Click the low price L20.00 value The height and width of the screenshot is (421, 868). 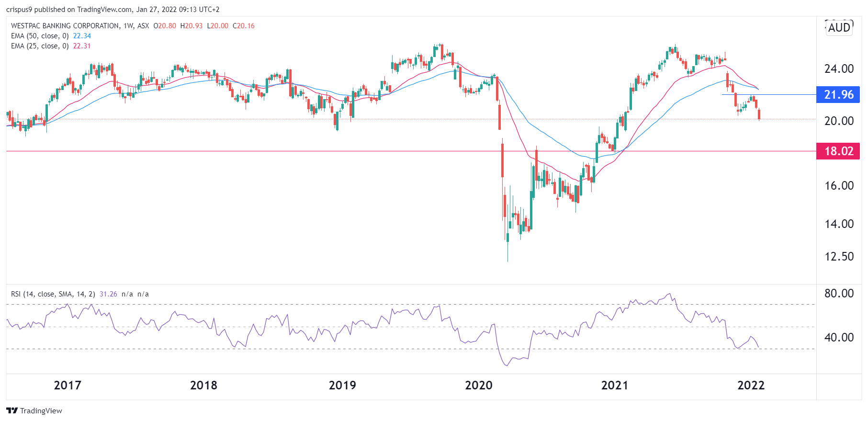point(218,26)
